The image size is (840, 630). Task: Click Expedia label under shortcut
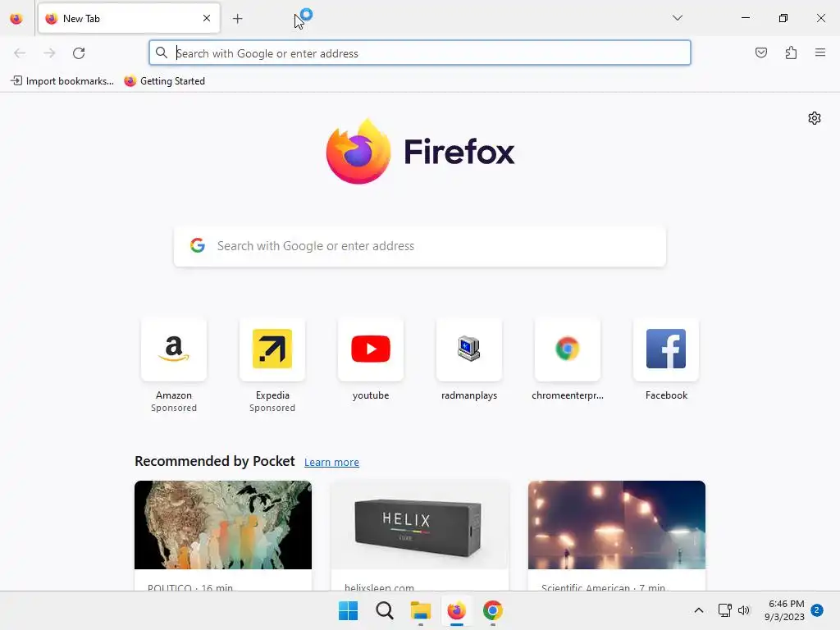272,395
